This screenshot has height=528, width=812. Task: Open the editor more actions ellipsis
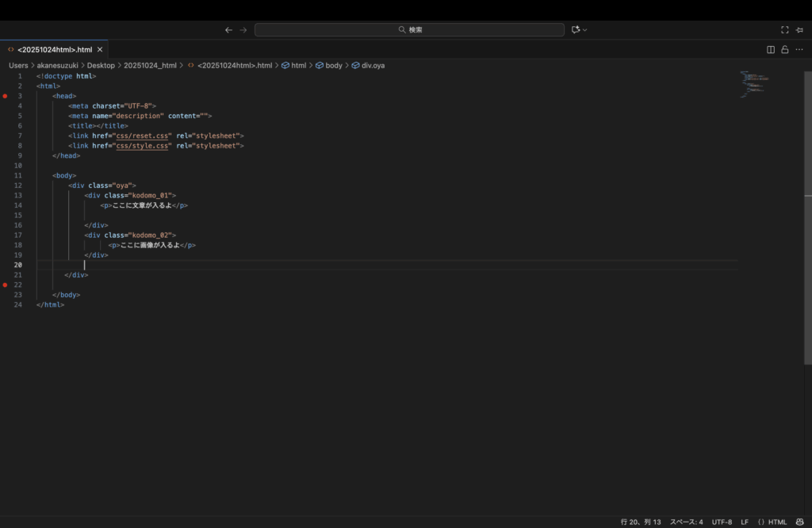coord(799,49)
